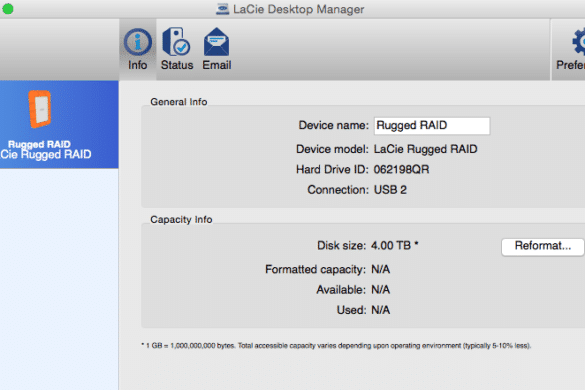
Task: Click the Status label in toolbar
Action: 177,65
